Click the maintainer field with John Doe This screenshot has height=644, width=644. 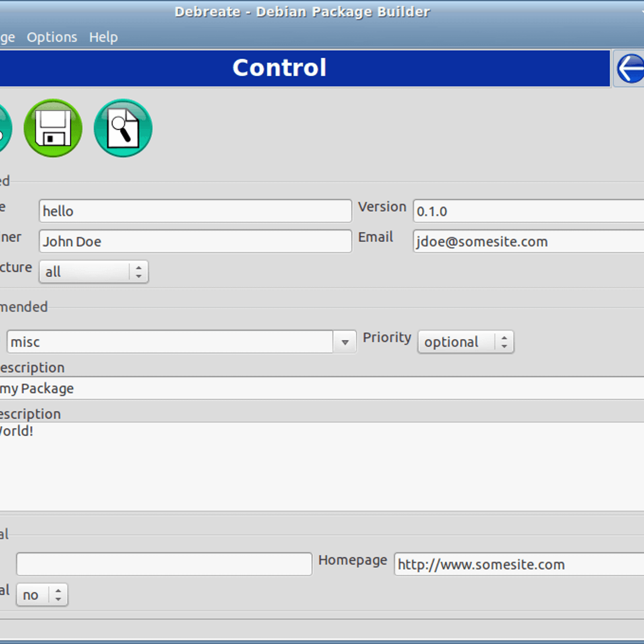click(196, 242)
